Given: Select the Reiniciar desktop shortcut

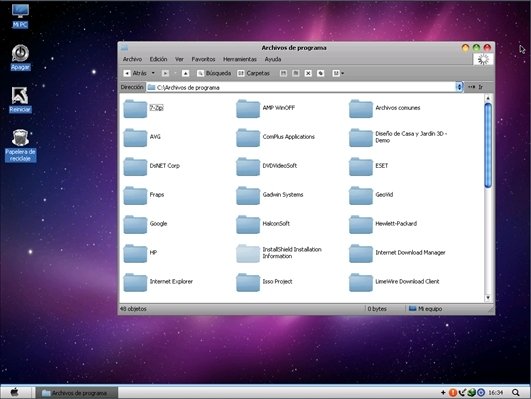Looking at the screenshot, I should coord(20,100).
